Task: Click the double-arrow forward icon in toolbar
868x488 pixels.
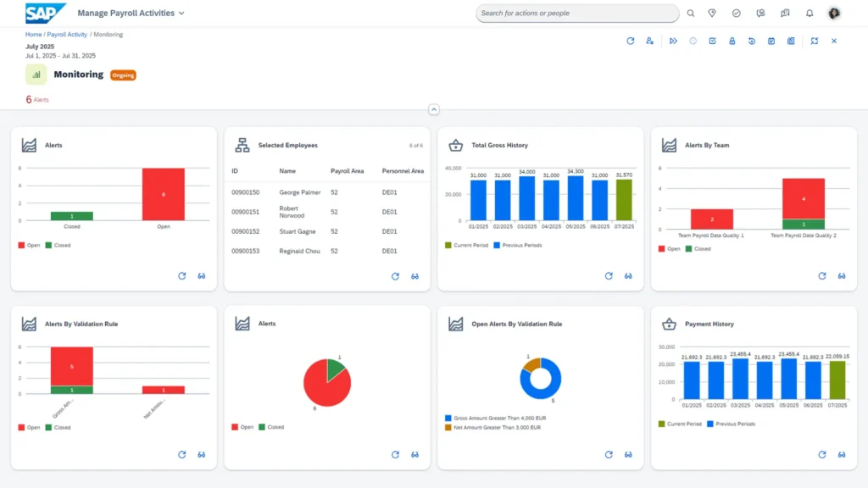Action: pos(673,41)
